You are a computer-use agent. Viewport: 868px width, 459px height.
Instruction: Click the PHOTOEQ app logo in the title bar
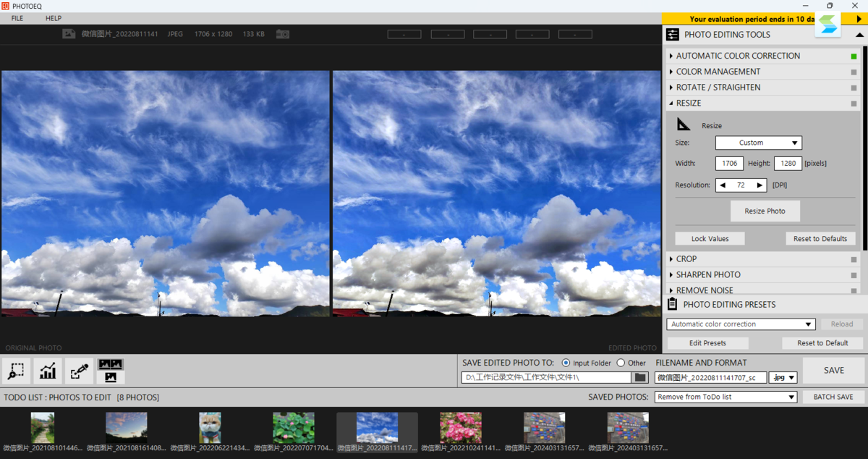pyautogui.click(x=5, y=5)
